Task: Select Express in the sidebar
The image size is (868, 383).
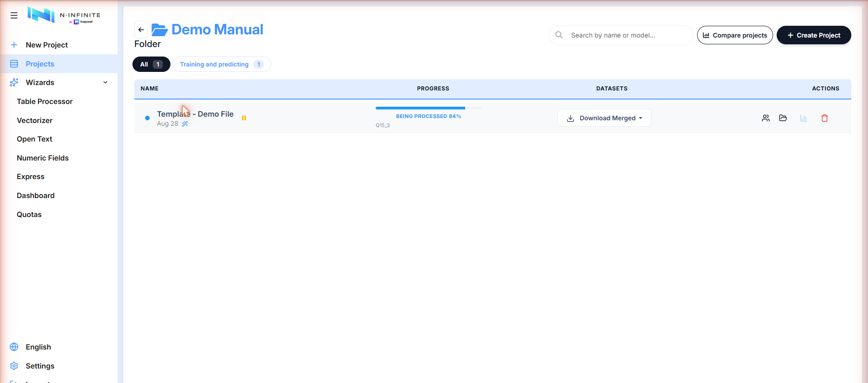Action: click(30, 176)
